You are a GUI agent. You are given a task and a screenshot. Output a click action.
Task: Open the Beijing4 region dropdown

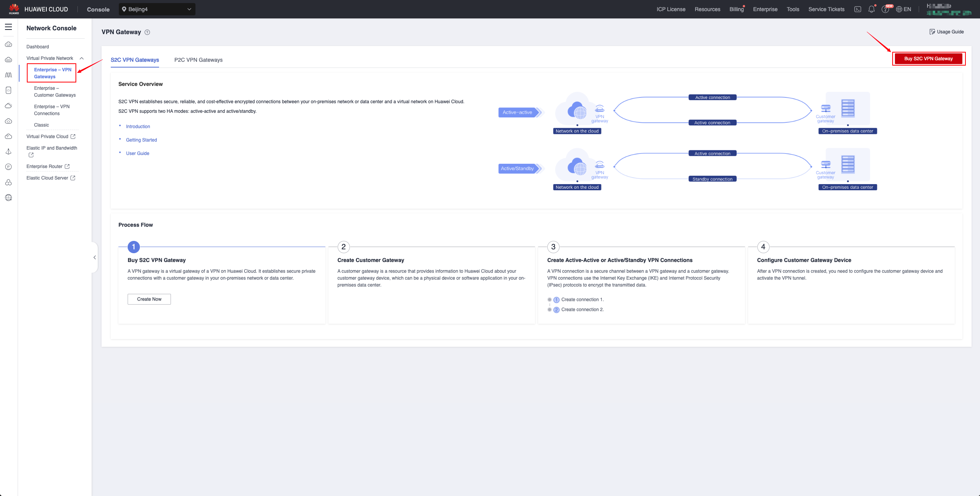tap(157, 9)
